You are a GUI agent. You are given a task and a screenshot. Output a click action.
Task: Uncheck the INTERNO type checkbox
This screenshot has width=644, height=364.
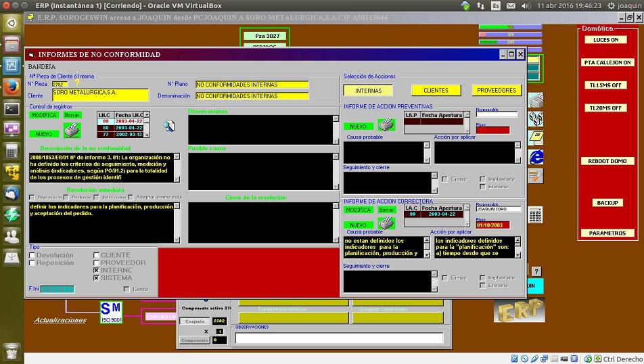click(x=96, y=271)
